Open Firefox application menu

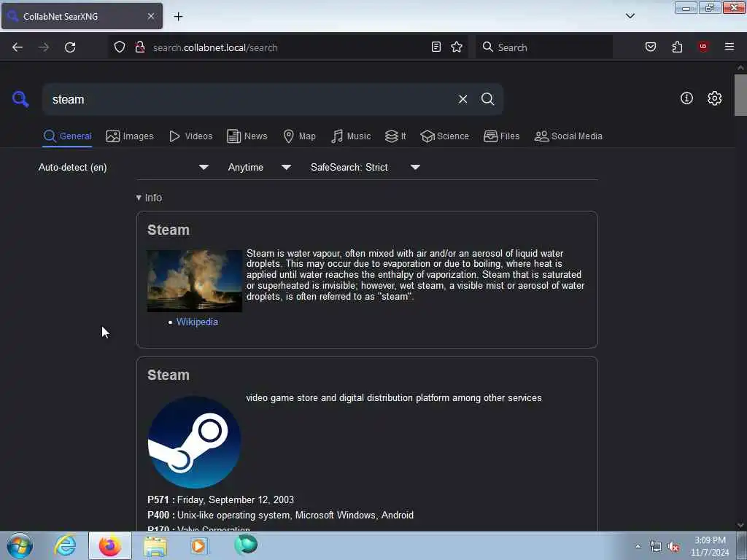tap(729, 47)
